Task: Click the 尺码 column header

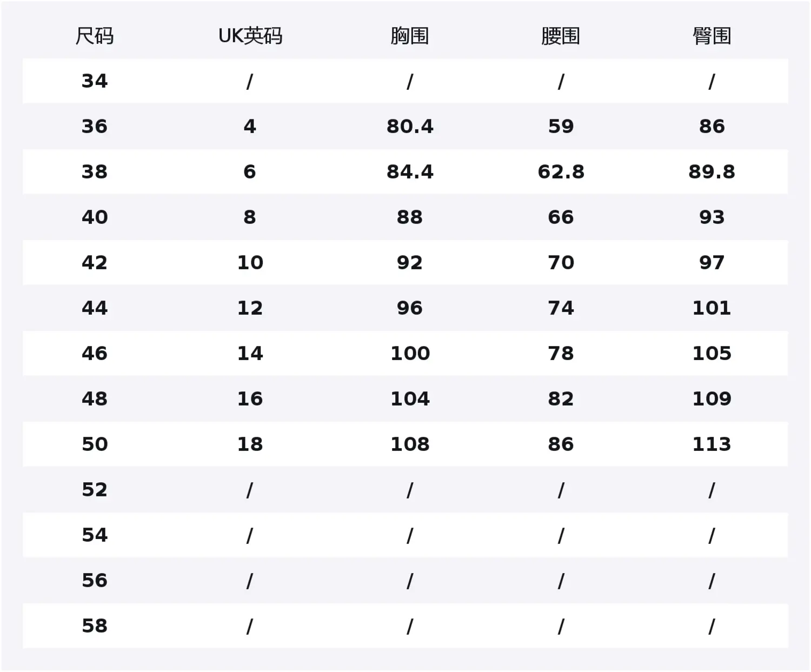Action: coord(95,36)
